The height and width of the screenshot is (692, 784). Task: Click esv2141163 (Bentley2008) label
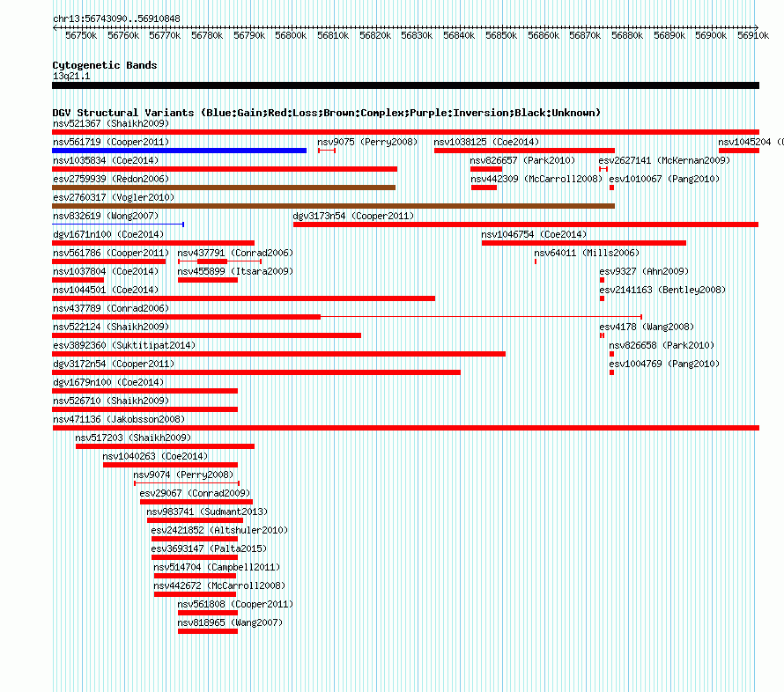(662, 290)
